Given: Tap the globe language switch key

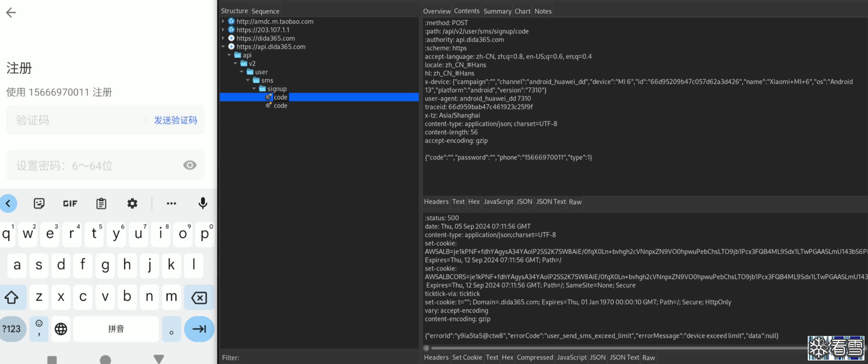Looking at the screenshot, I should [61, 329].
